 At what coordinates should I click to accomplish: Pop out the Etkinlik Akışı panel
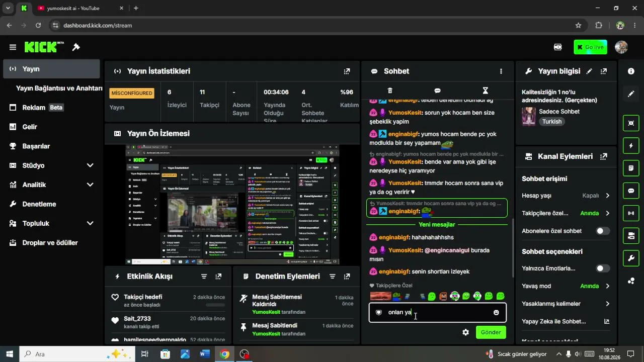click(218, 277)
